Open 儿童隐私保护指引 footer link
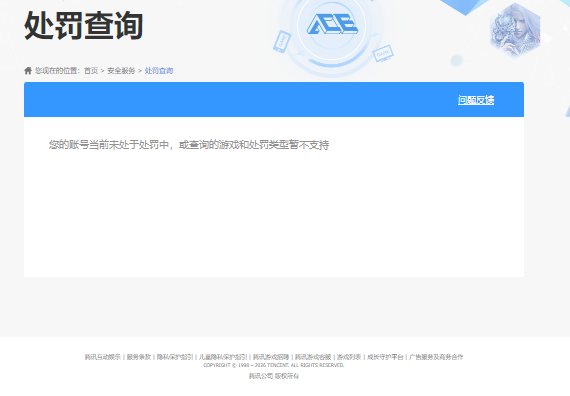 click(x=223, y=357)
